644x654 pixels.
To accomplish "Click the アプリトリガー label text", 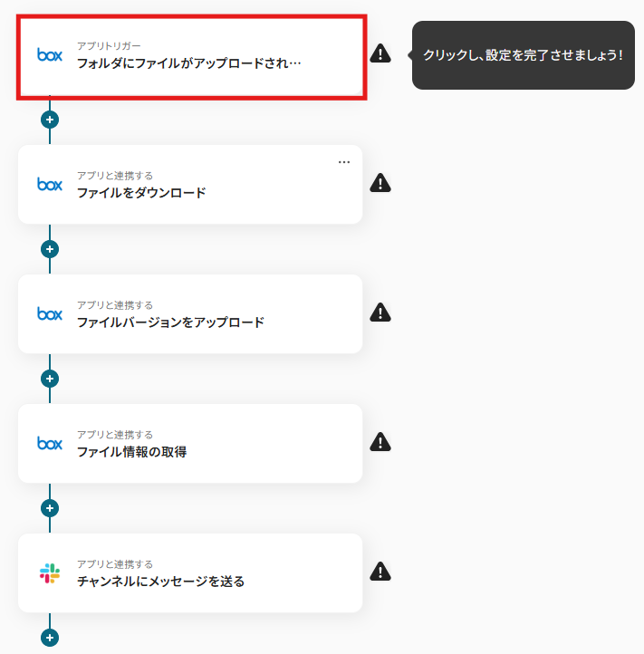I will point(109,46).
